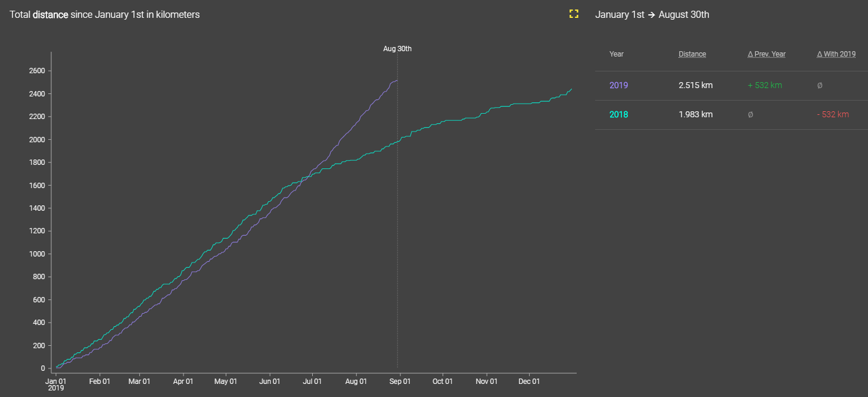Click the bold word distance in chart title
Screen dimensions: 868x397
pyautogui.click(x=50, y=14)
